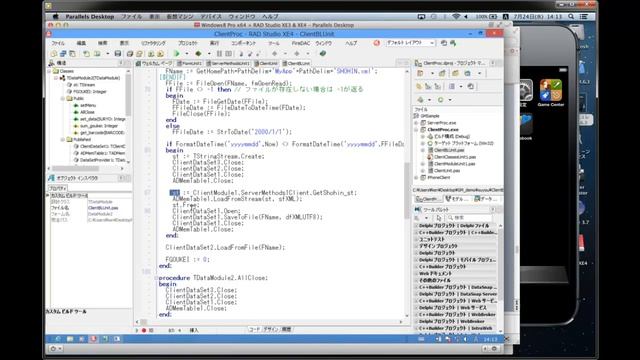Viewport: 640px width, 360px height.
Task: Click the Save floppy disk toolbar icon
Action: tap(118, 53)
